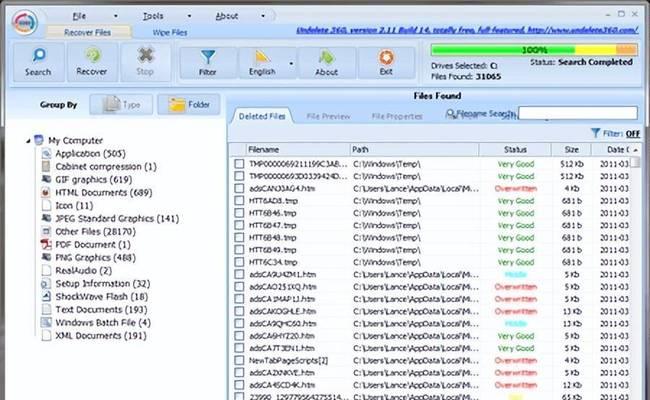Image resolution: width=650 pixels, height=400 pixels.
Task: Check the box for HTT6B46.tmp
Action: (x=239, y=213)
